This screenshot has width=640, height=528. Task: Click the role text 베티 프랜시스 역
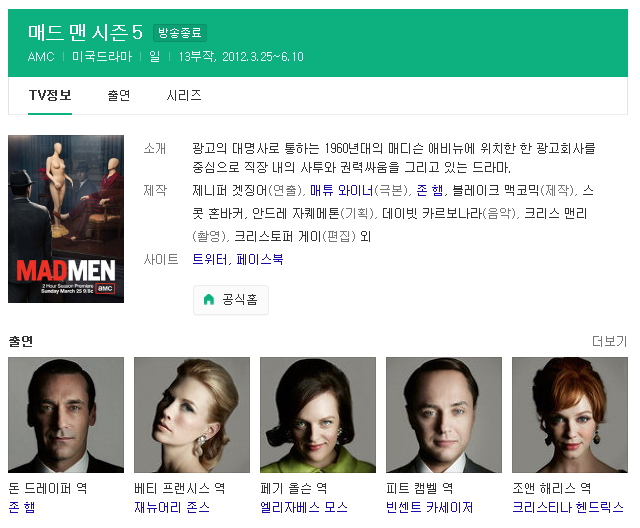[180, 488]
